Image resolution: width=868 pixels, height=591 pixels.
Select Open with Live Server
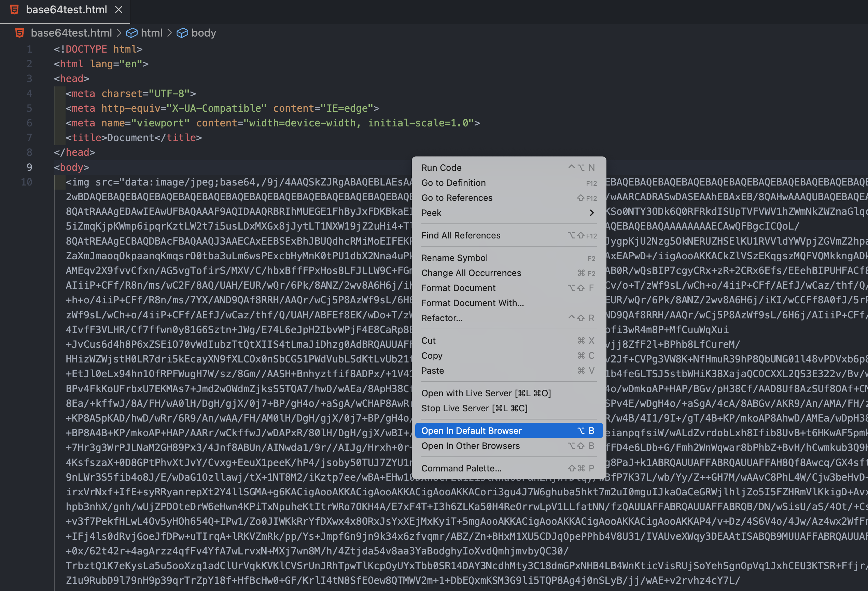[x=486, y=393]
